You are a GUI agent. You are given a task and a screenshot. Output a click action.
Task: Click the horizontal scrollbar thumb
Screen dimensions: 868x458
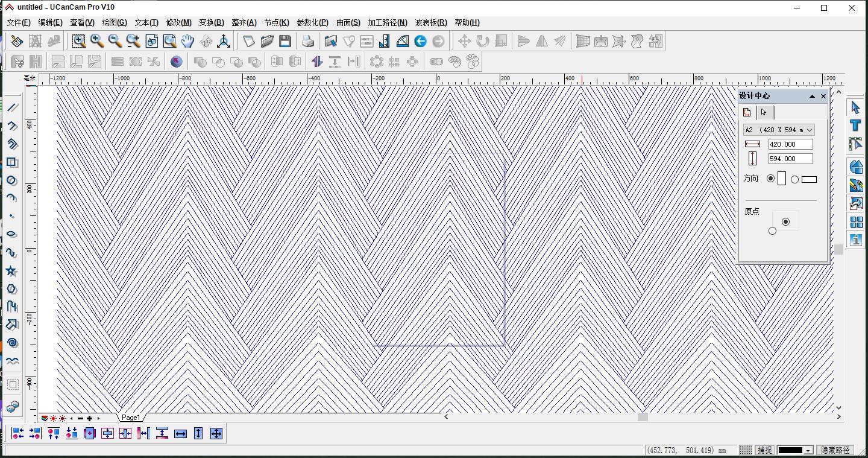(643, 417)
